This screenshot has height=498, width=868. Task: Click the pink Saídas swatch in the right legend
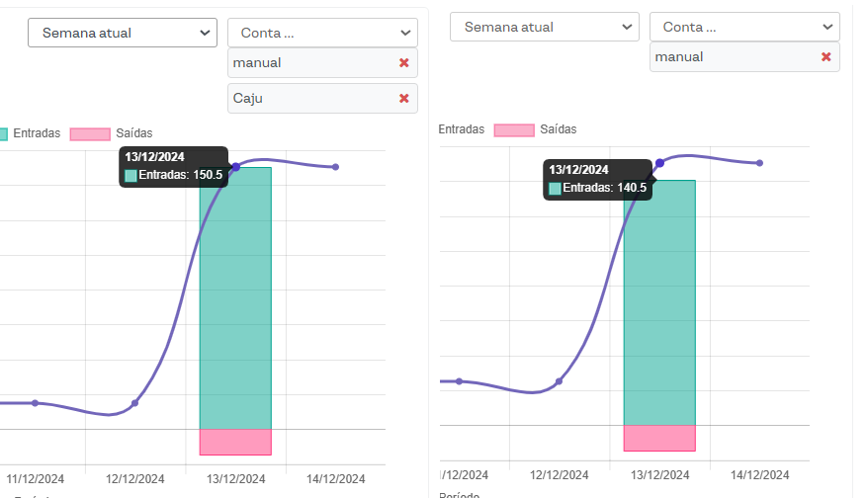(513, 129)
